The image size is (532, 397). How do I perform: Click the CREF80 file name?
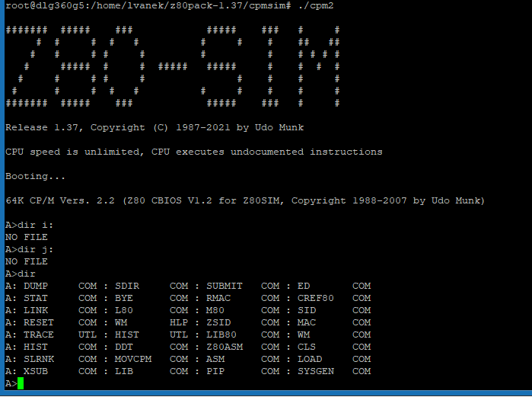316,298
